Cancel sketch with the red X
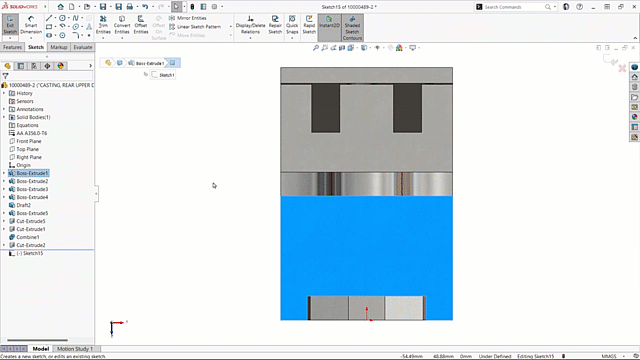The width and height of the screenshot is (640, 360). [x=622, y=68]
